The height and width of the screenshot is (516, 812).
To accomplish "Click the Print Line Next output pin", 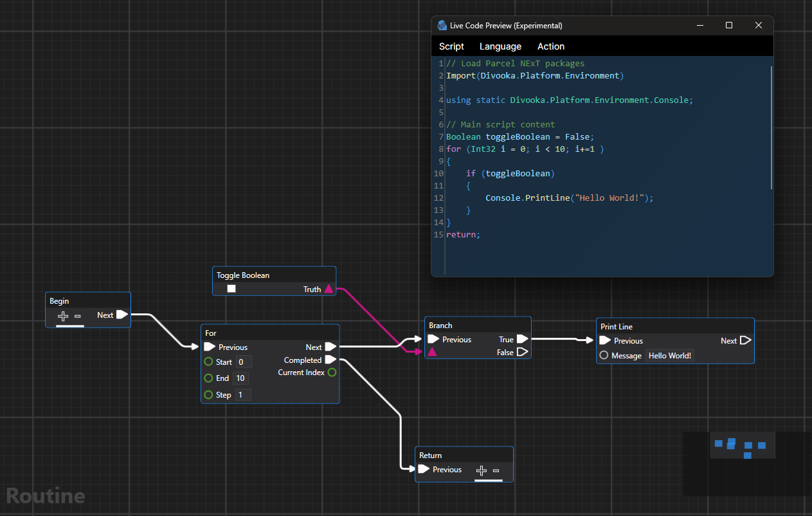I will tap(745, 340).
